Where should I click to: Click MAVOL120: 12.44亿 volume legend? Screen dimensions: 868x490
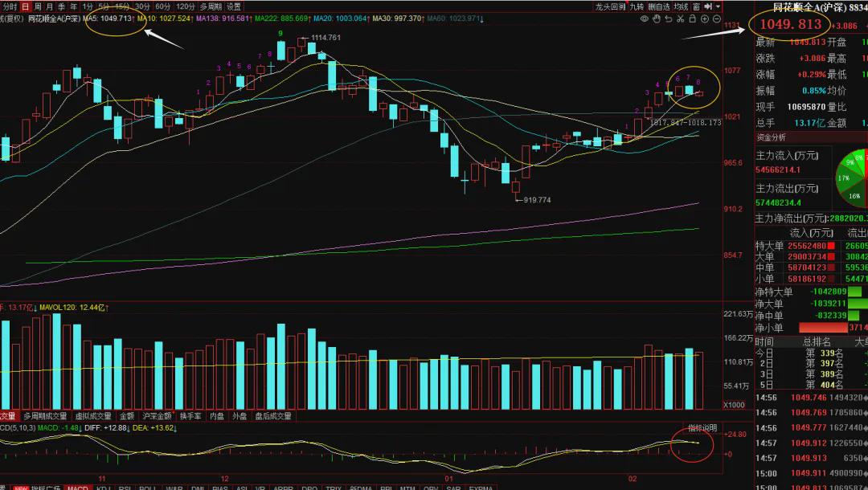(x=74, y=308)
